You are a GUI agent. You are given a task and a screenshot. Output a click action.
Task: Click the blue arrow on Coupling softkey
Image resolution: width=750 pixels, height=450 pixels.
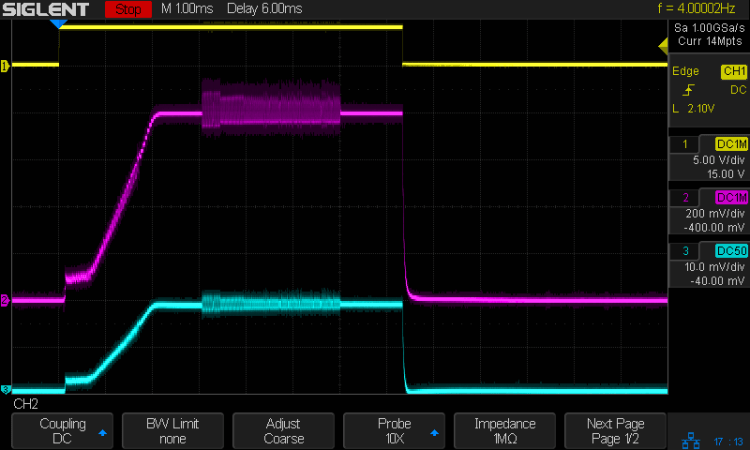[x=102, y=433]
